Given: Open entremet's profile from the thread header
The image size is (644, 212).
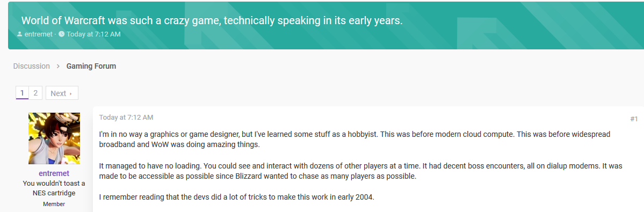Looking at the screenshot, I should [38, 34].
